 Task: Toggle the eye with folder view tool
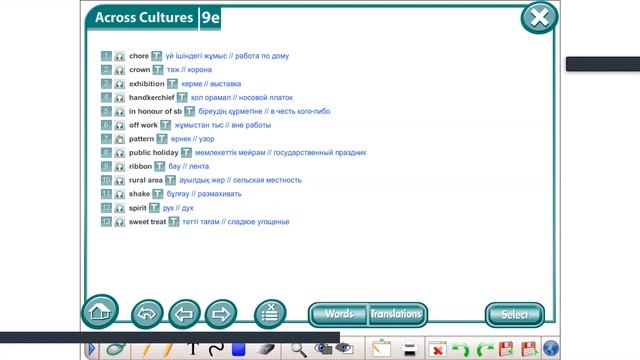point(323,349)
